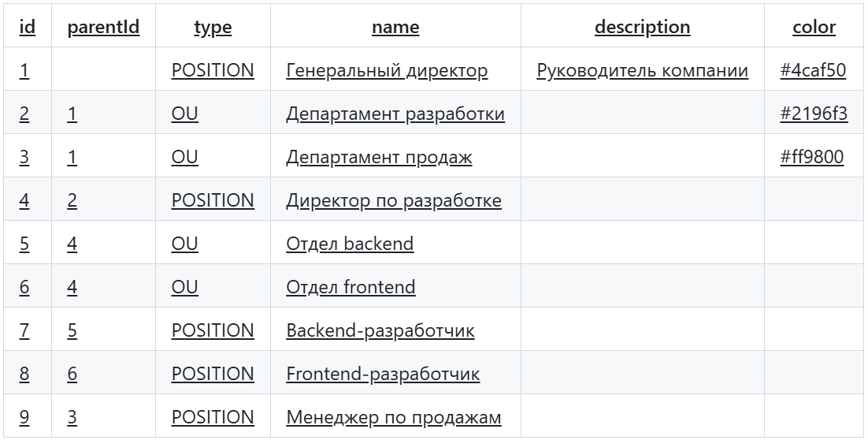Viewport: 868px width, 440px height.
Task: Click the 'color' column header
Action: pyautogui.click(x=814, y=28)
